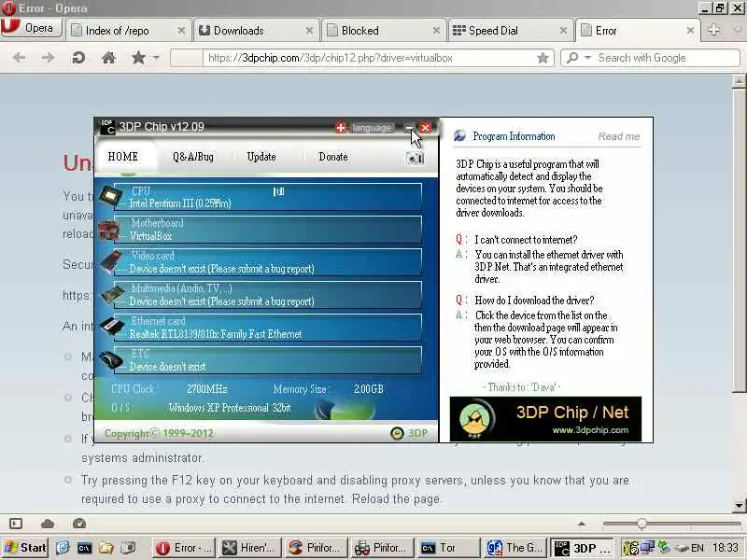The height and width of the screenshot is (560, 747).
Task: Close the Speed Dial tab
Action: click(564, 31)
